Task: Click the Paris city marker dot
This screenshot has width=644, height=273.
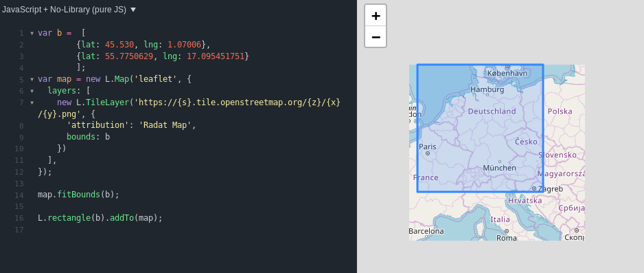Action: pyautogui.click(x=428, y=153)
